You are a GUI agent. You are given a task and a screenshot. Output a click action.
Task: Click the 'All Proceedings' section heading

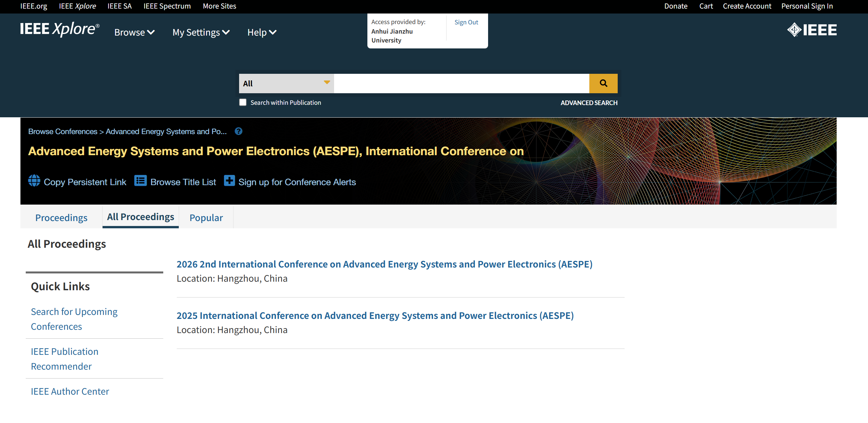coord(67,244)
